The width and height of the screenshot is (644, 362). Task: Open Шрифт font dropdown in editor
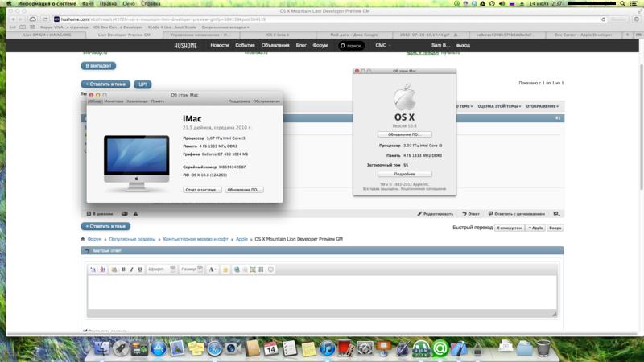pos(161,269)
